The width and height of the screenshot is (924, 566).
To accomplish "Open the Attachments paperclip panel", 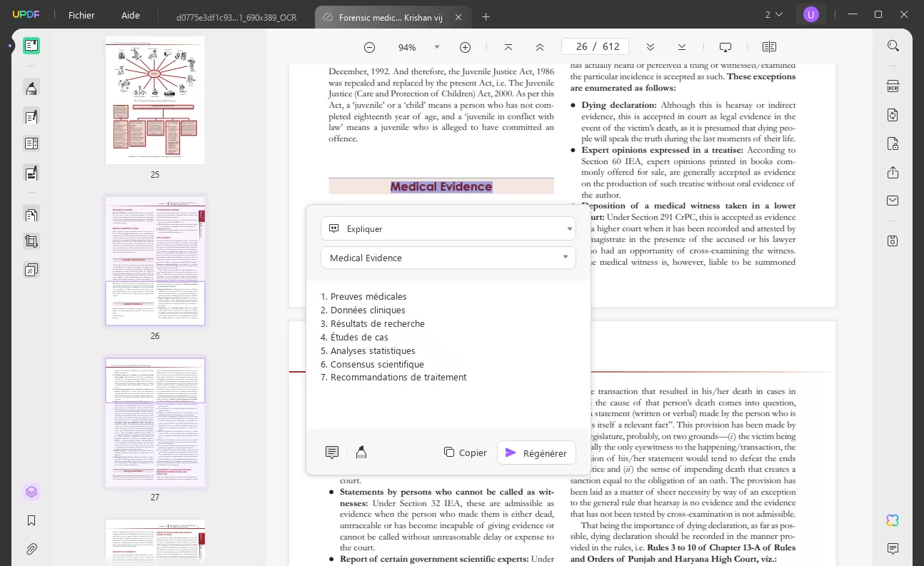I will 31,550.
